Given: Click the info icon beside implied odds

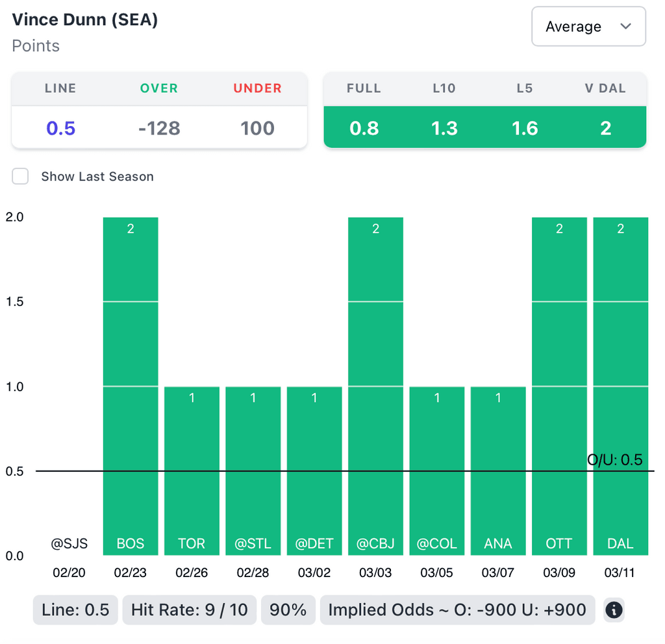Looking at the screenshot, I should [614, 610].
